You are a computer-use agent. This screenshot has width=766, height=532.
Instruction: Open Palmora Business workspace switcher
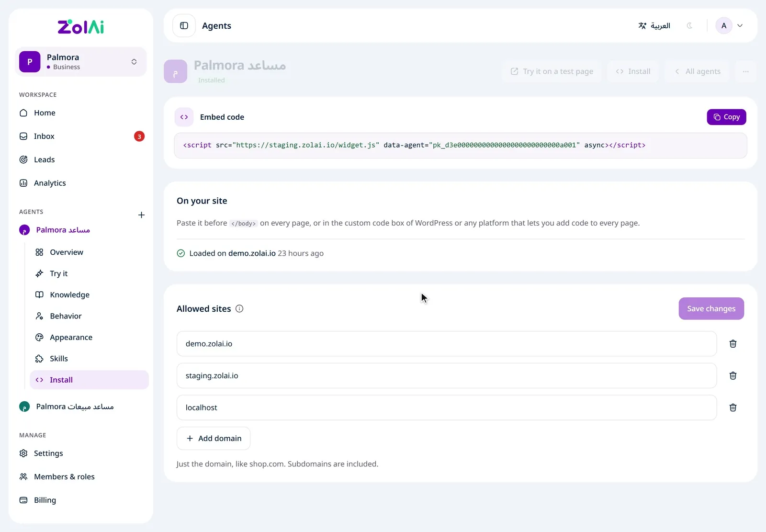tap(81, 62)
